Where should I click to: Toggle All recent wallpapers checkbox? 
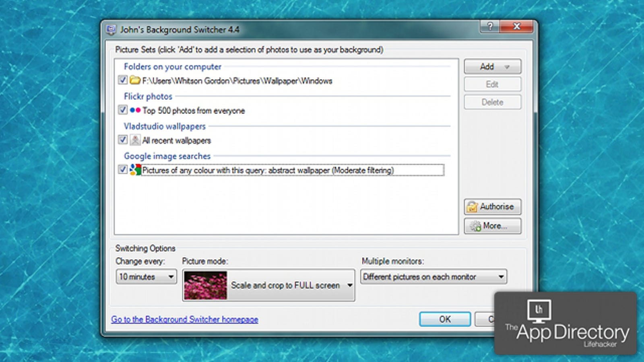123,140
